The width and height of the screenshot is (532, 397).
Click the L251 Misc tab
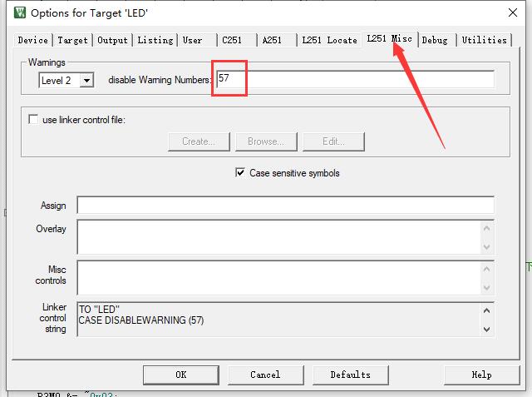pos(390,39)
